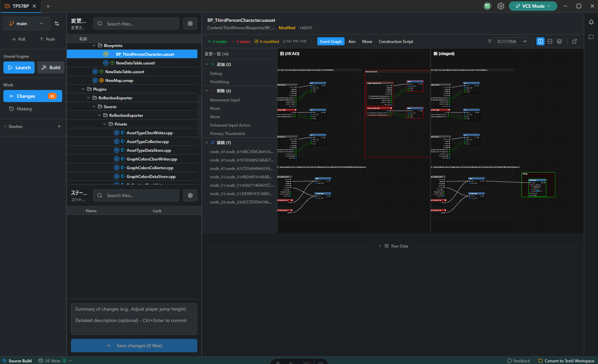The height and width of the screenshot is (364, 598).
Task: Open the main branch dropdown
Action: coord(27,24)
